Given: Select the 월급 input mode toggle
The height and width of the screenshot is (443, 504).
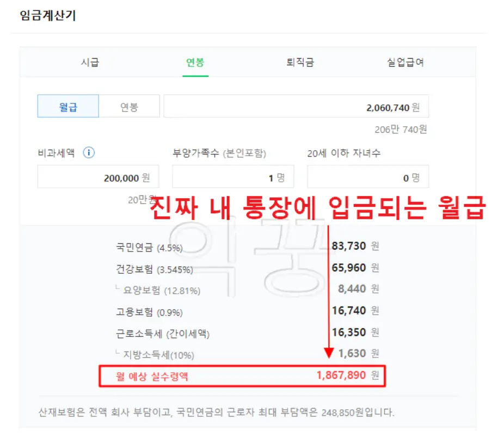Looking at the screenshot, I should 67,106.
